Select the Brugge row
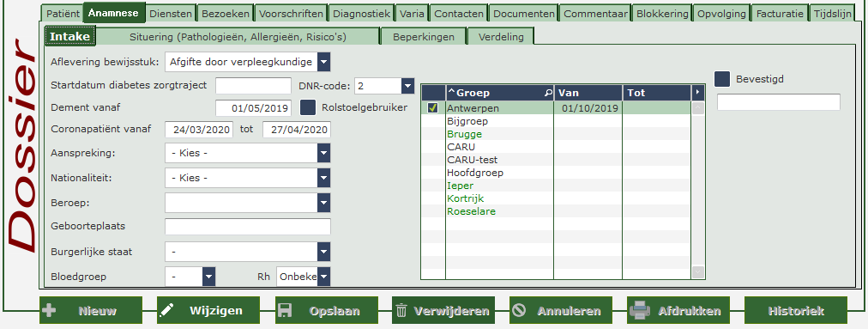This screenshot has width=868, height=329. click(x=556, y=134)
